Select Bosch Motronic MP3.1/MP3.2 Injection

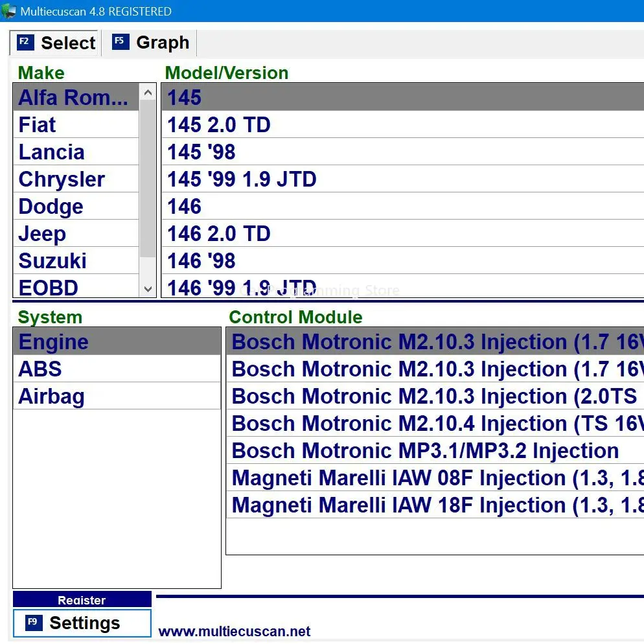[435, 450]
